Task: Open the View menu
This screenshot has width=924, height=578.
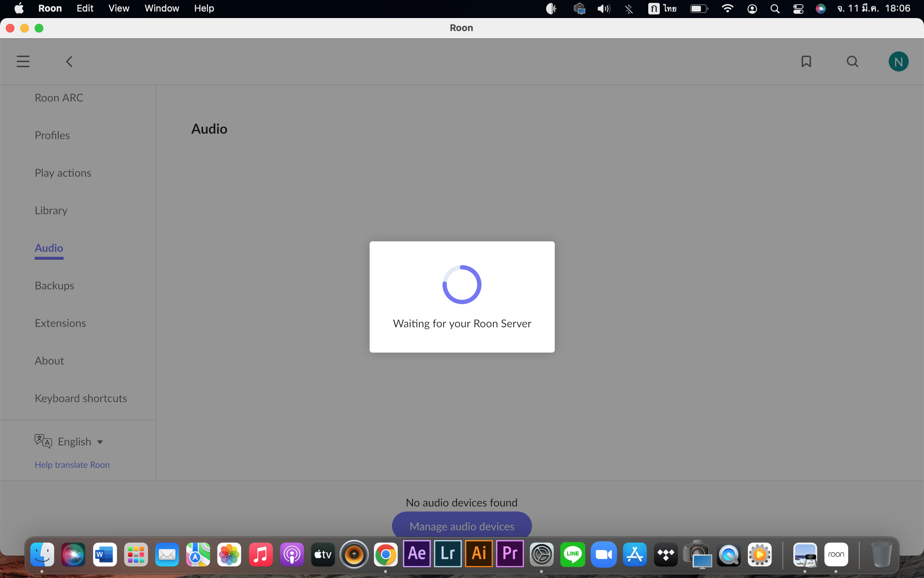Action: [119, 8]
